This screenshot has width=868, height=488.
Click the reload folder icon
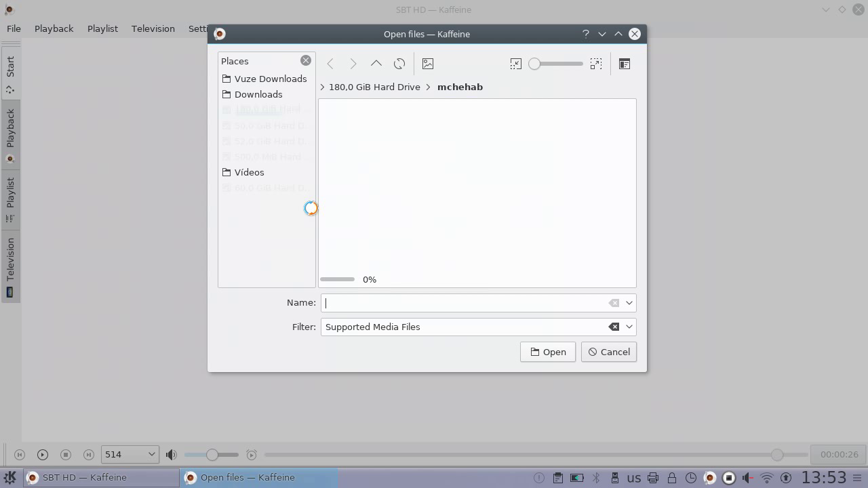[399, 64]
